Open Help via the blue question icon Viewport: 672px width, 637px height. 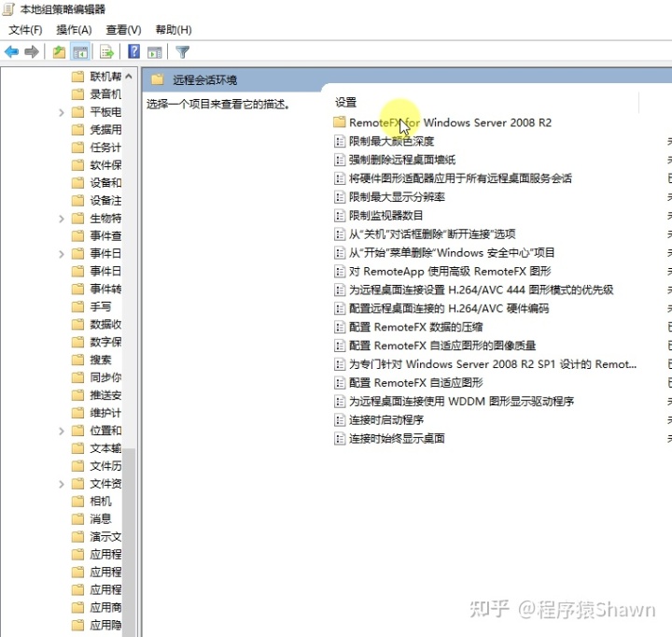pos(133,51)
